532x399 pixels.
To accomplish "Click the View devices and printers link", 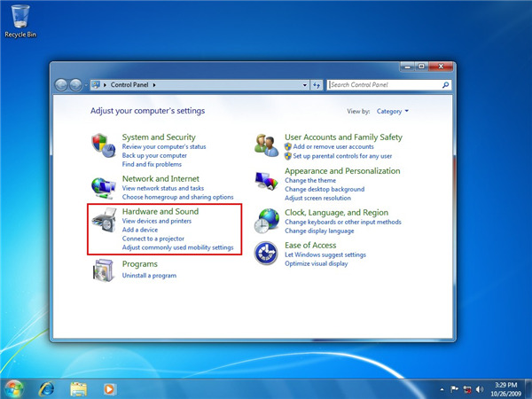I will tap(156, 221).
